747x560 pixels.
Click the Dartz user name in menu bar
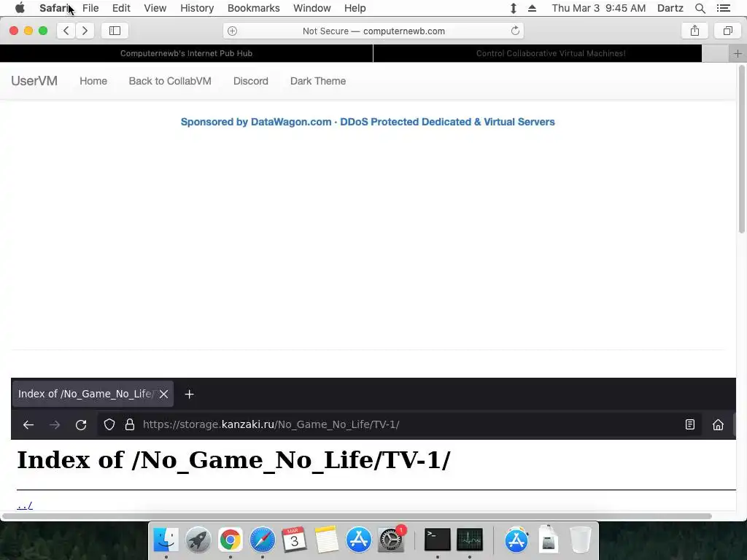tap(670, 8)
